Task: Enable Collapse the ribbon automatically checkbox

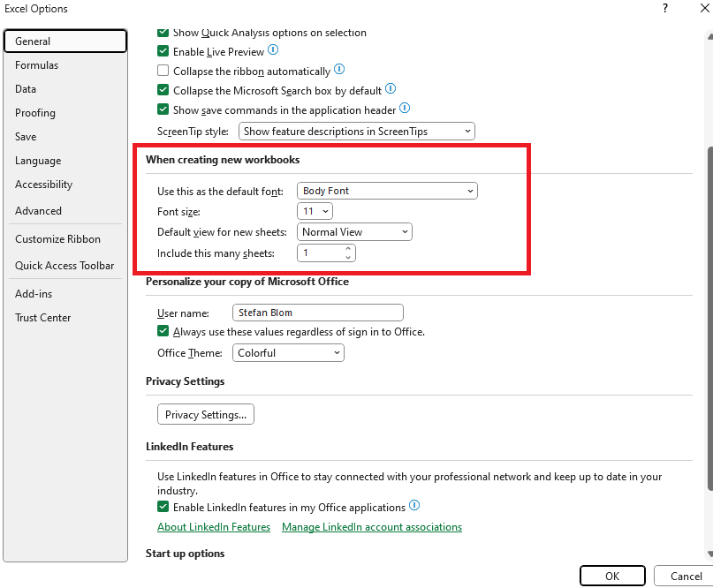Action: 163,71
